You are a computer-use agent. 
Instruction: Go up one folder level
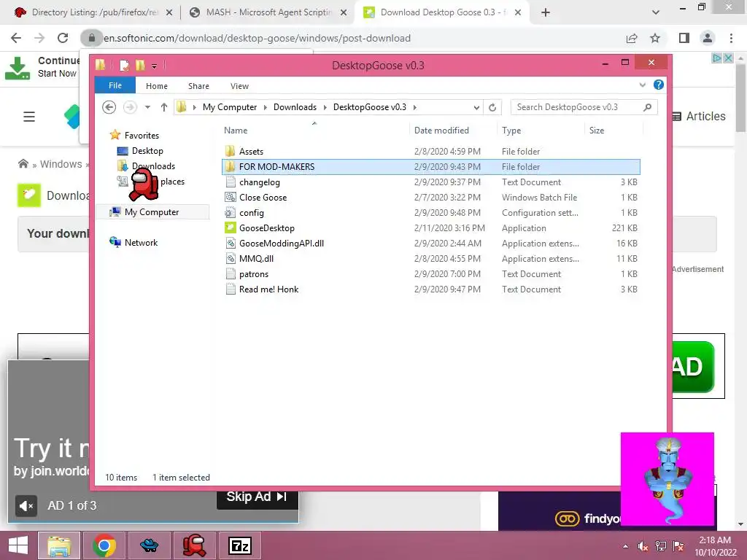[x=164, y=107]
